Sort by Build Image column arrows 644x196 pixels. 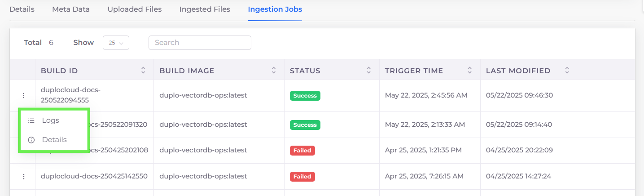[x=274, y=71]
